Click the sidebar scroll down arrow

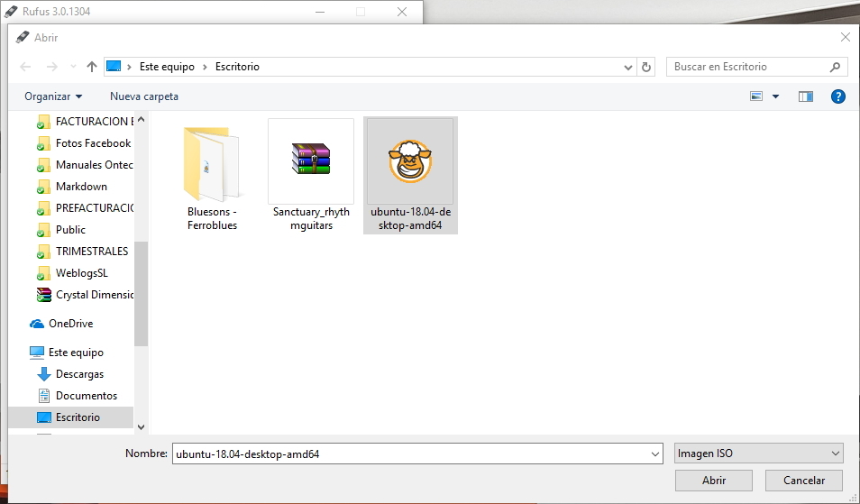(x=141, y=426)
